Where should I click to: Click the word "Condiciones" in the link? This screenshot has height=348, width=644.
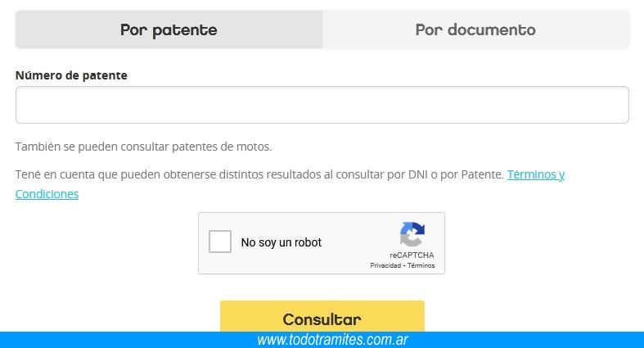(x=47, y=194)
